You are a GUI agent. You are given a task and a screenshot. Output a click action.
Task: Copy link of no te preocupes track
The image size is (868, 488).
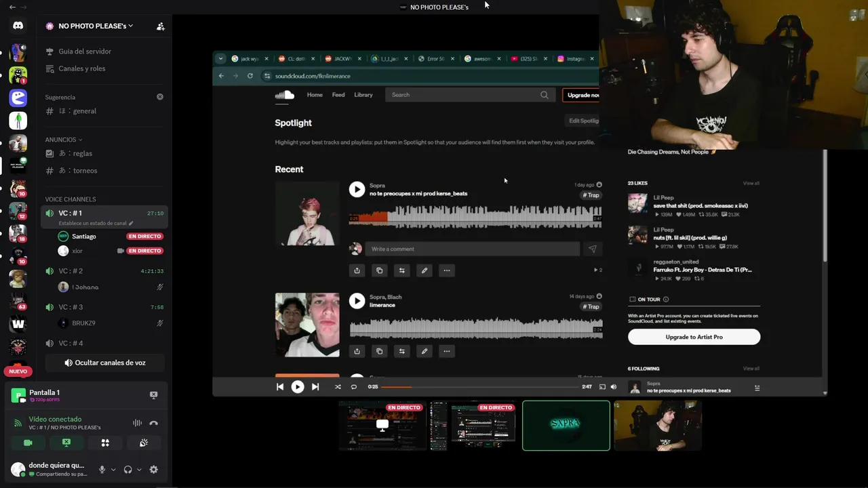(379, 270)
